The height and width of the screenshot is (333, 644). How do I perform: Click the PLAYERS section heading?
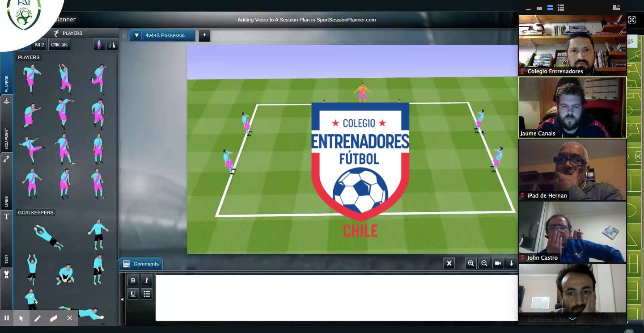pyautogui.click(x=29, y=57)
